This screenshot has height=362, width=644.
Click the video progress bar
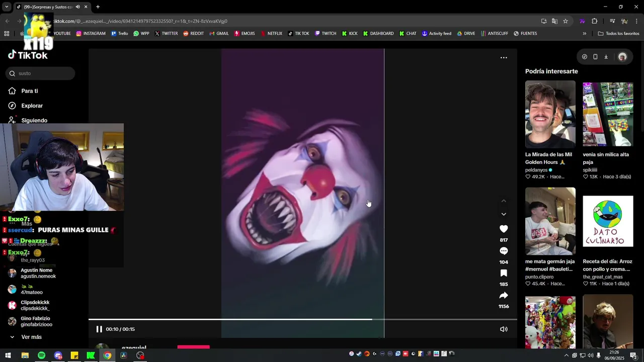(x=302, y=319)
